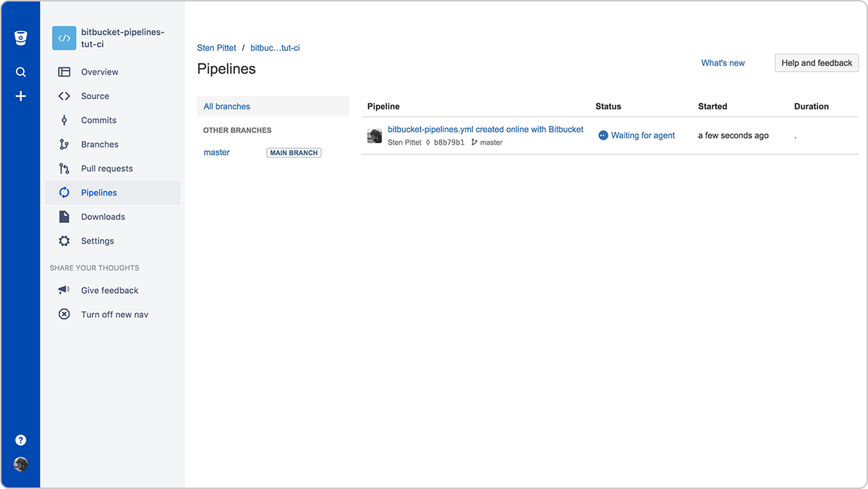Open Downloads from the sidebar icon
Screen dimensions: 868x489
pyautogui.click(x=64, y=216)
